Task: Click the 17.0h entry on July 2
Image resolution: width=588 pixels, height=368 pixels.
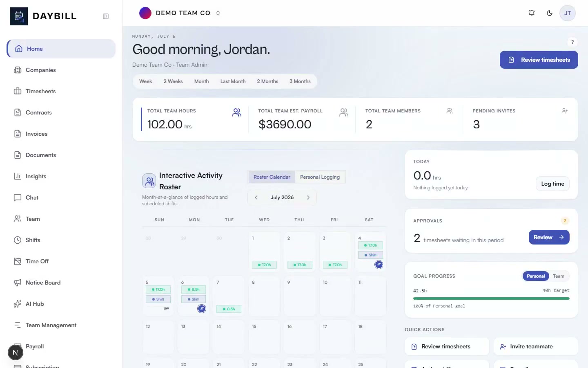Action: pyautogui.click(x=300, y=265)
